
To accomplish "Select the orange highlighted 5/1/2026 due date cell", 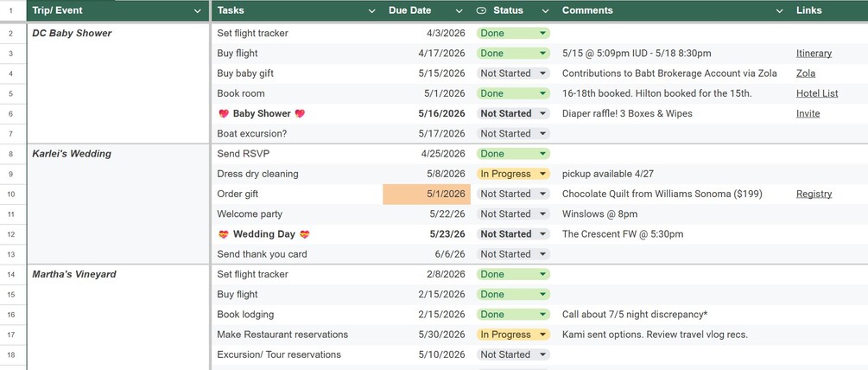I will (427, 194).
